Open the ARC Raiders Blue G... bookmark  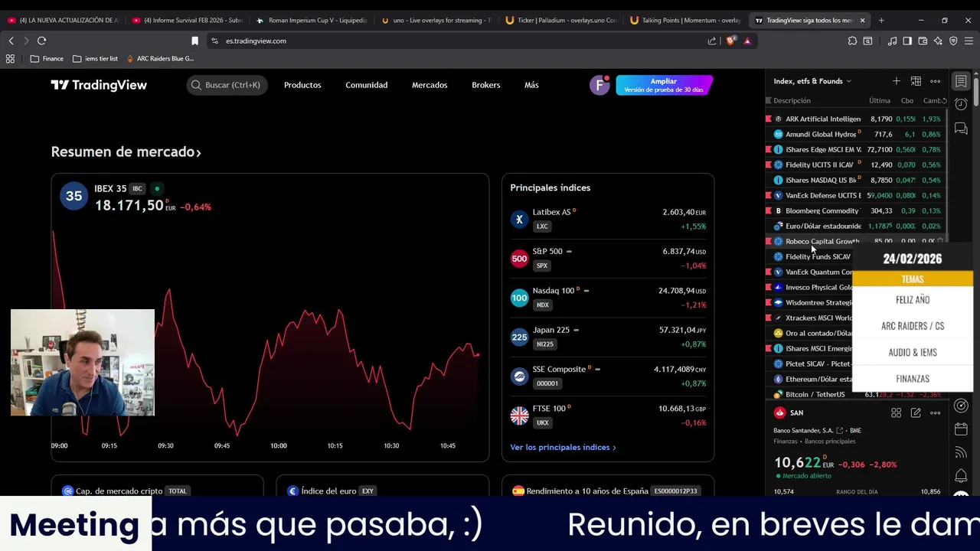[160, 58]
